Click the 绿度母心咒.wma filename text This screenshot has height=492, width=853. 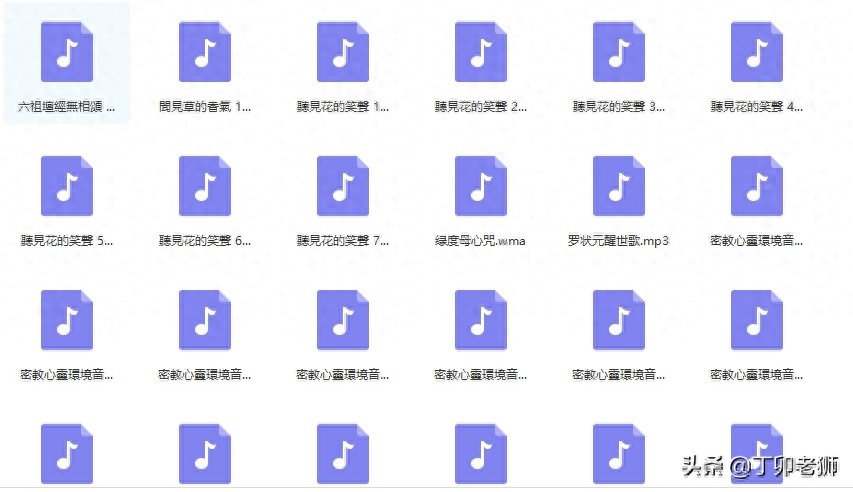(481, 240)
